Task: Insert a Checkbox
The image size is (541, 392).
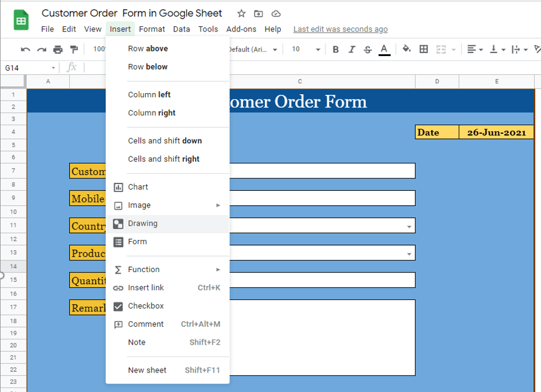Action: click(168, 306)
